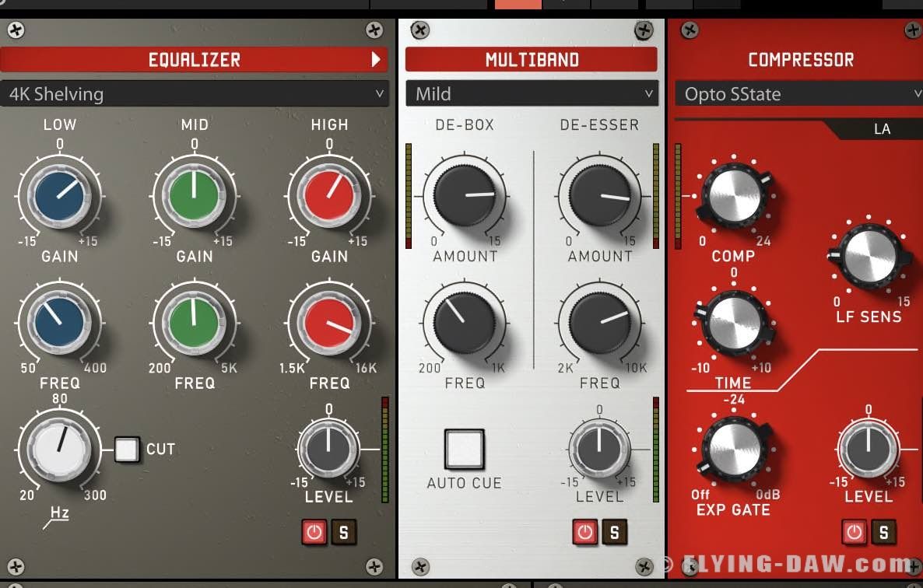Click the Equalizer power button
Viewport: 923px width, 588px height.
314,533
